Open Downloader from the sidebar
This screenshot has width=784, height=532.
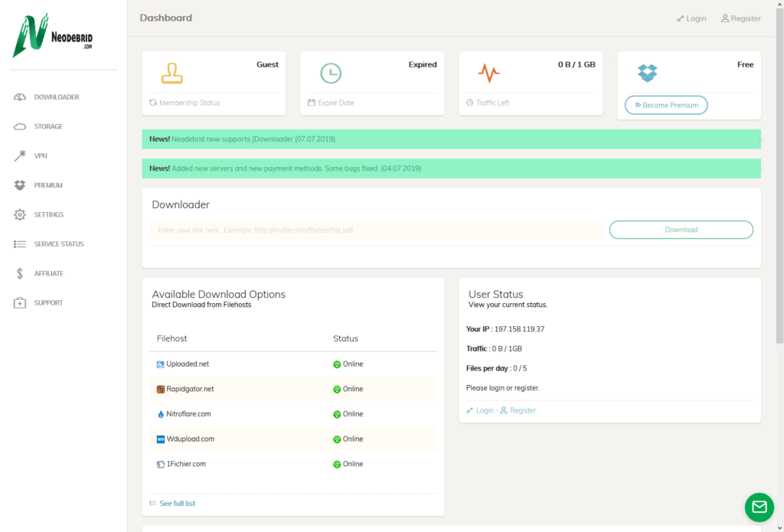[56, 97]
